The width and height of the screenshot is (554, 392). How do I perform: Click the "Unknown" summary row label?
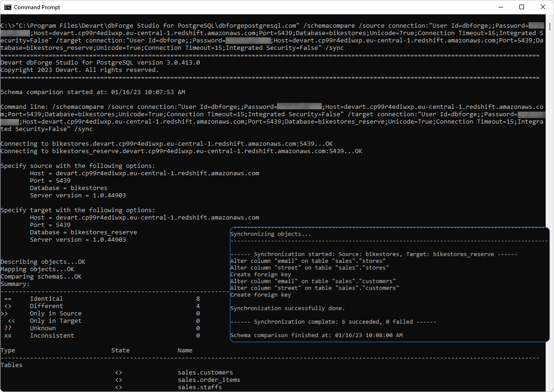(43, 328)
